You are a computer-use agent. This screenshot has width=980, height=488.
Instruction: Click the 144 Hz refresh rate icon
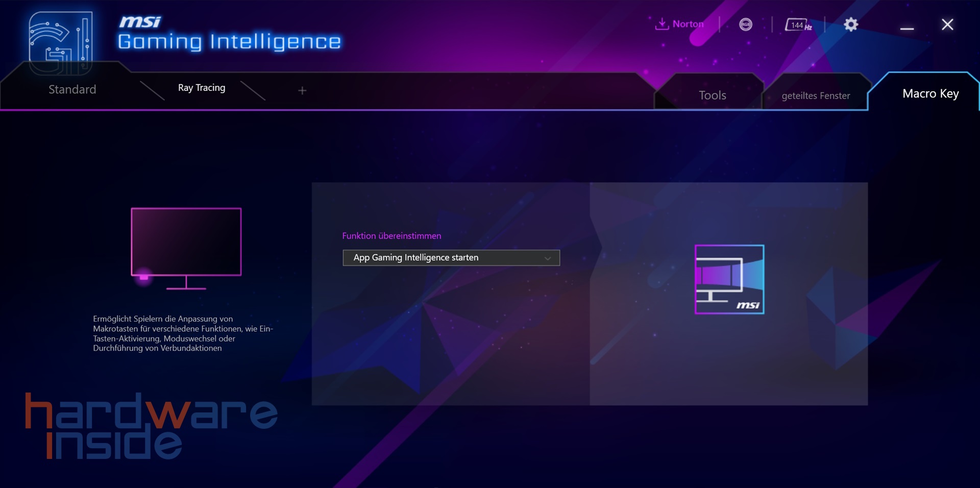(x=798, y=25)
